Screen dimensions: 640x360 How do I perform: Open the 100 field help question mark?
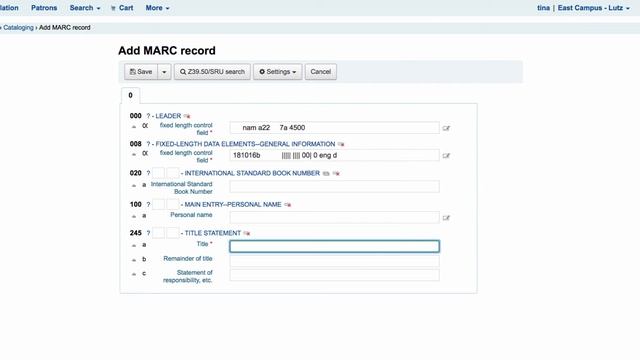148,204
